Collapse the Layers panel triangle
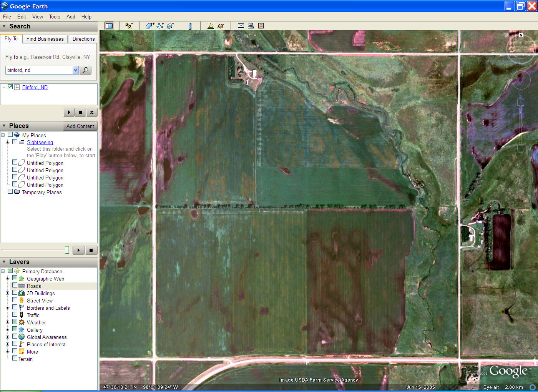This screenshot has width=538, height=392. (4, 262)
